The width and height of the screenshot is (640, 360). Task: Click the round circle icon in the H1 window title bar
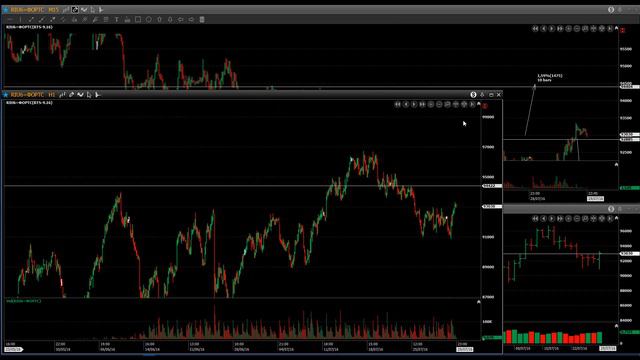(x=473, y=95)
